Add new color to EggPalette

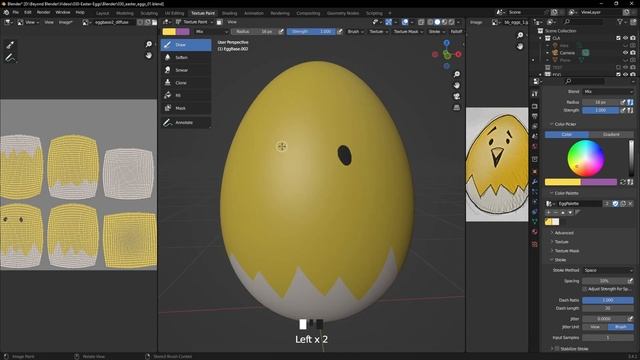coord(548,212)
